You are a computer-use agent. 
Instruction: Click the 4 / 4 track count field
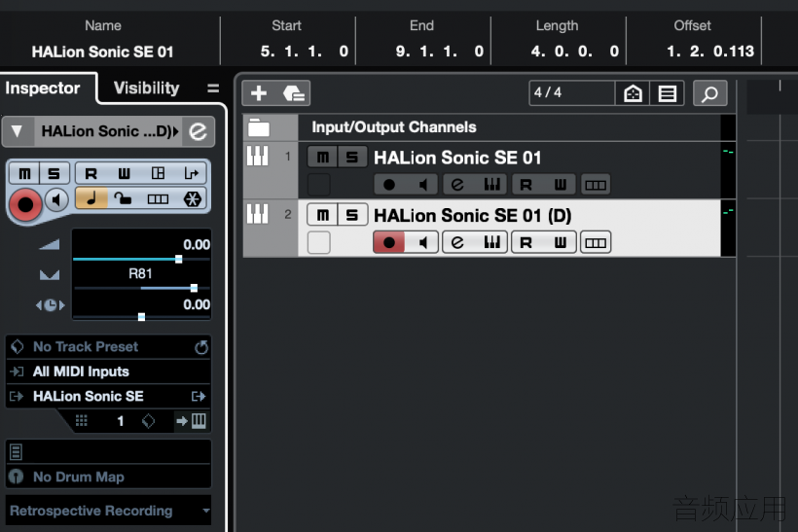point(571,93)
